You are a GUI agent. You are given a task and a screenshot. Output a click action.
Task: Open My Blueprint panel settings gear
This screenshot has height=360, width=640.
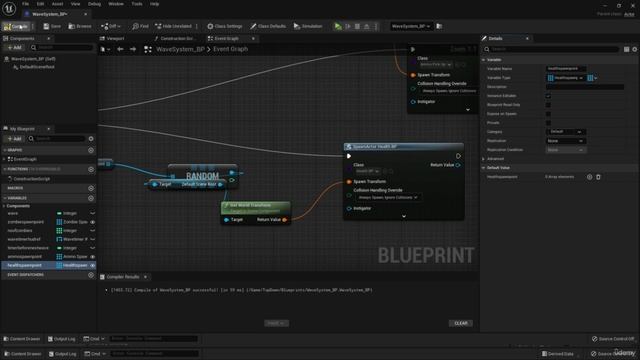[91, 139]
